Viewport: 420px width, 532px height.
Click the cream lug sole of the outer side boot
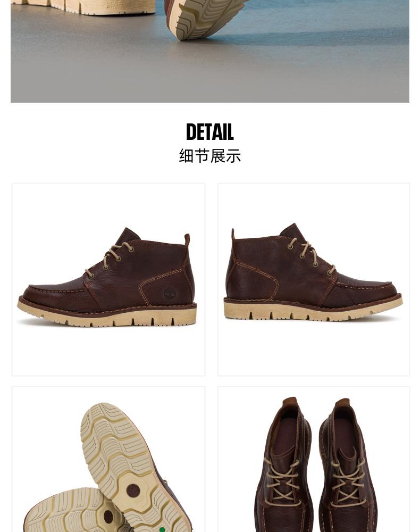107,315
